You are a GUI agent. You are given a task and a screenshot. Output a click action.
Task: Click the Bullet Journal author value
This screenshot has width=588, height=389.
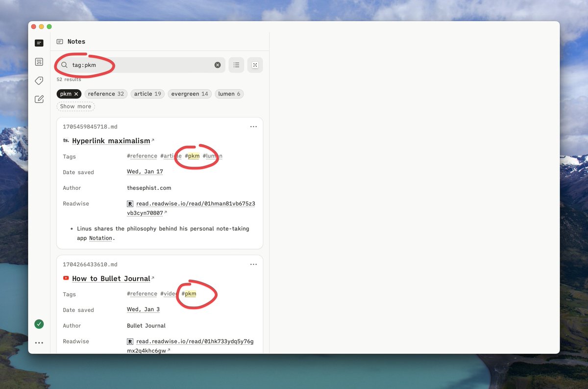[x=146, y=326]
